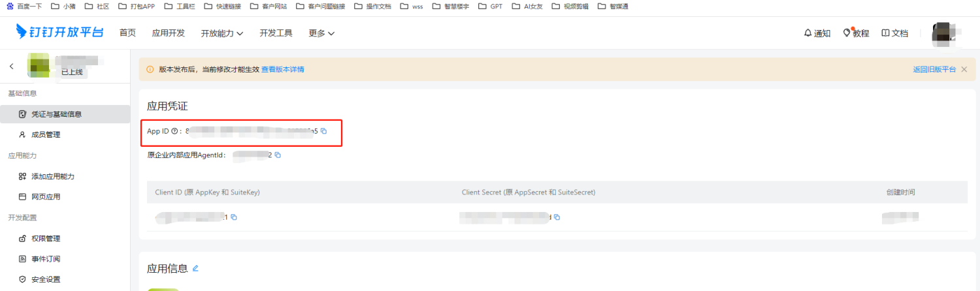
Task: Open the 小猪 bookmark folder
Action: pos(63,7)
